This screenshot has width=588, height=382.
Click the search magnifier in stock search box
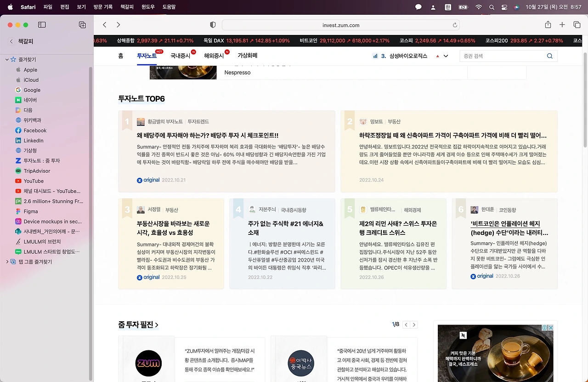[550, 56]
